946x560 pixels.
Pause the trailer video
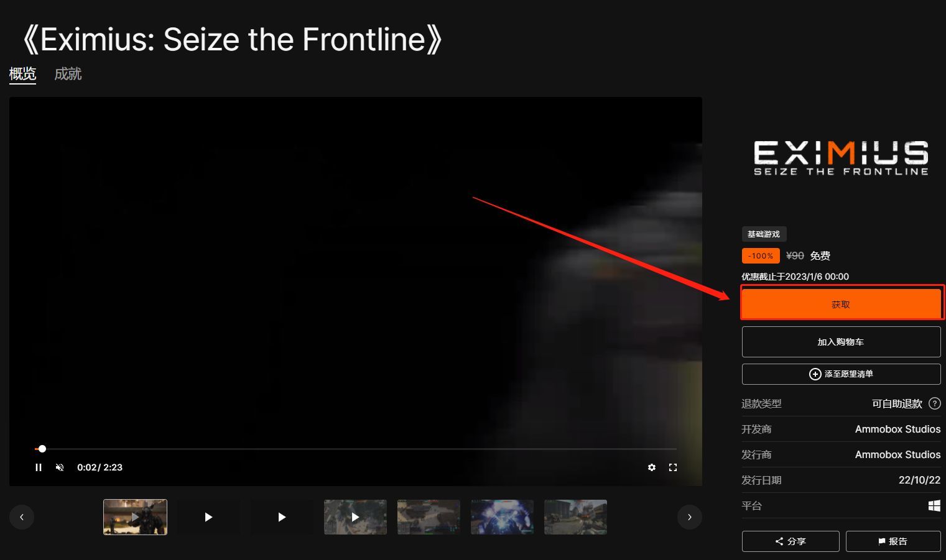pyautogui.click(x=39, y=467)
